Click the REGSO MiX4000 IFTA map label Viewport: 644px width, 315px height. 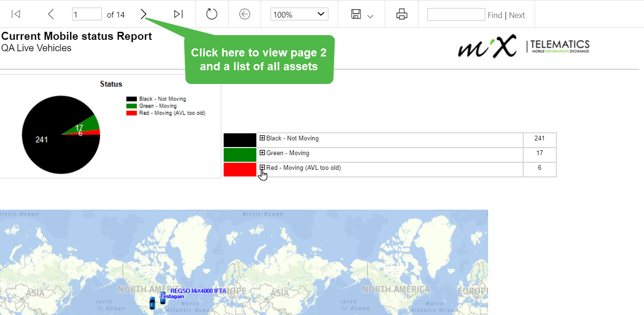click(x=198, y=291)
